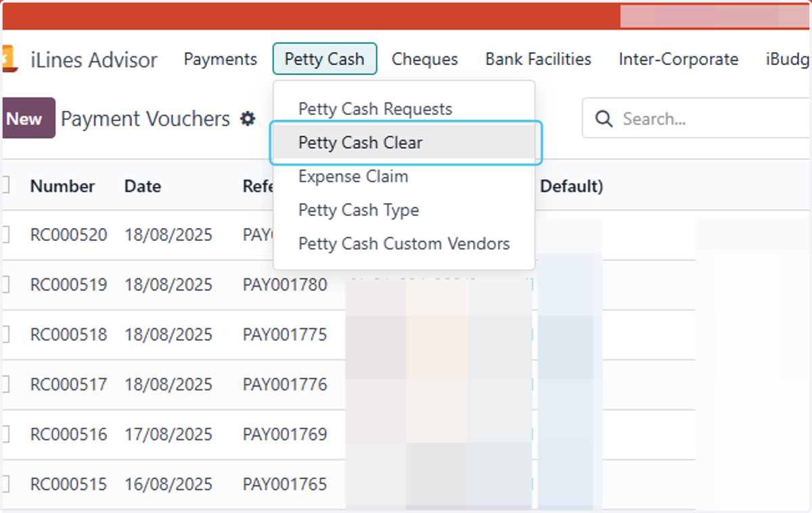Viewport: 812px width, 513px height.
Task: Click voucher number RC000515
Action: click(68, 485)
